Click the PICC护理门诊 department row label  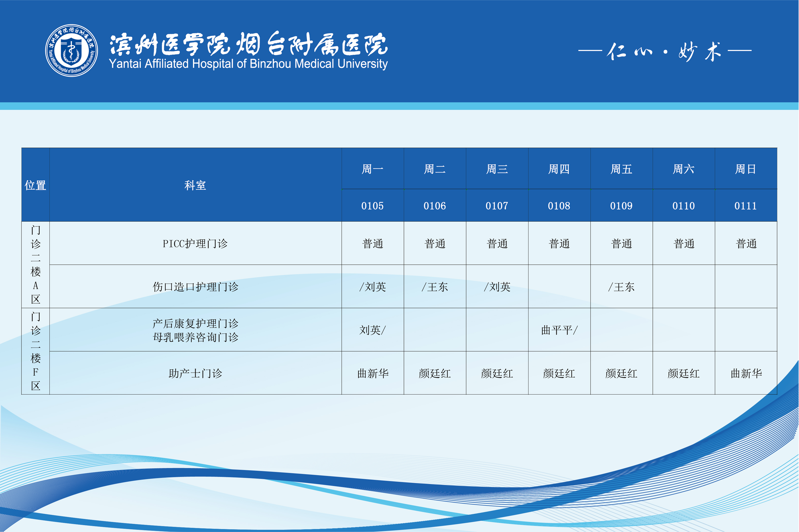coord(195,243)
